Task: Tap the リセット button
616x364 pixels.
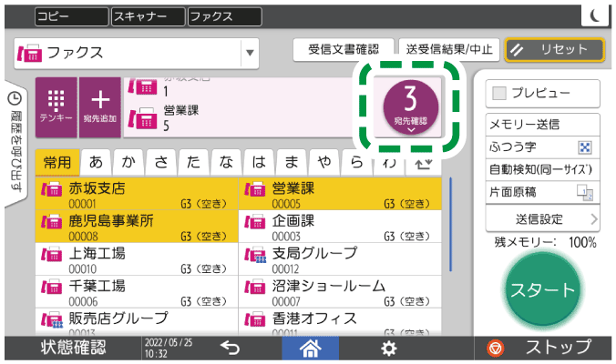Action: pos(555,49)
